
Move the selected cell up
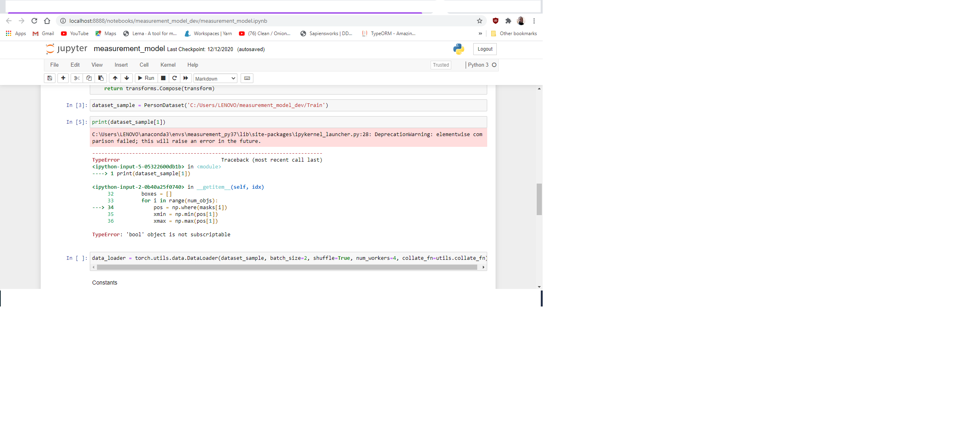tap(115, 78)
